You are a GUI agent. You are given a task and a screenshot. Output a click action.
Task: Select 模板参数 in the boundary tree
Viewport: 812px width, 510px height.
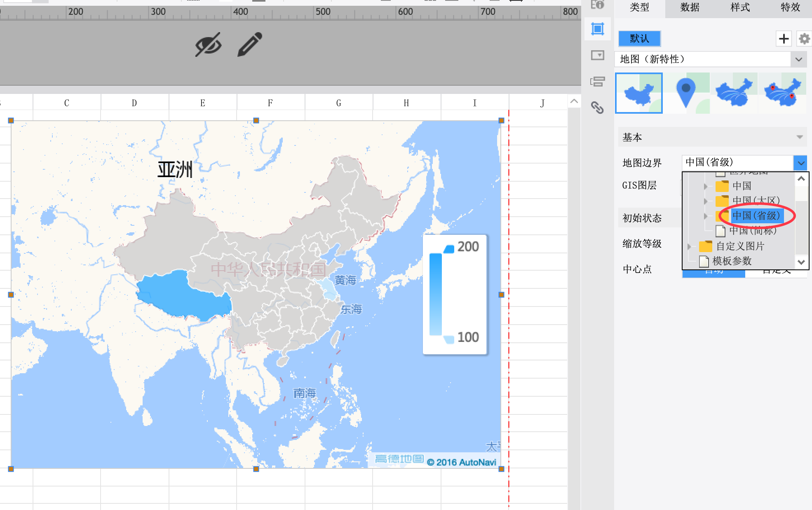coord(732,261)
